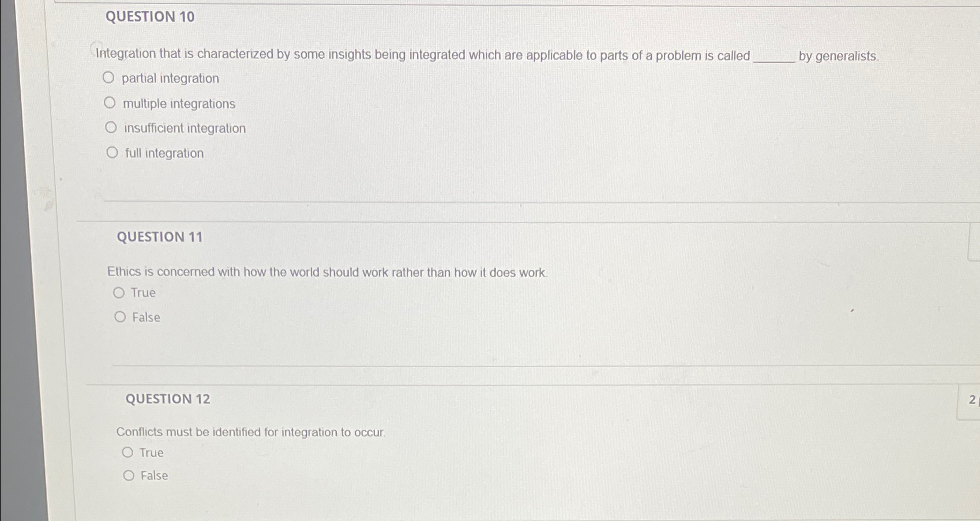Click the conflicts statement under Question 12
Screen dimensions: 980x521
[250, 432]
